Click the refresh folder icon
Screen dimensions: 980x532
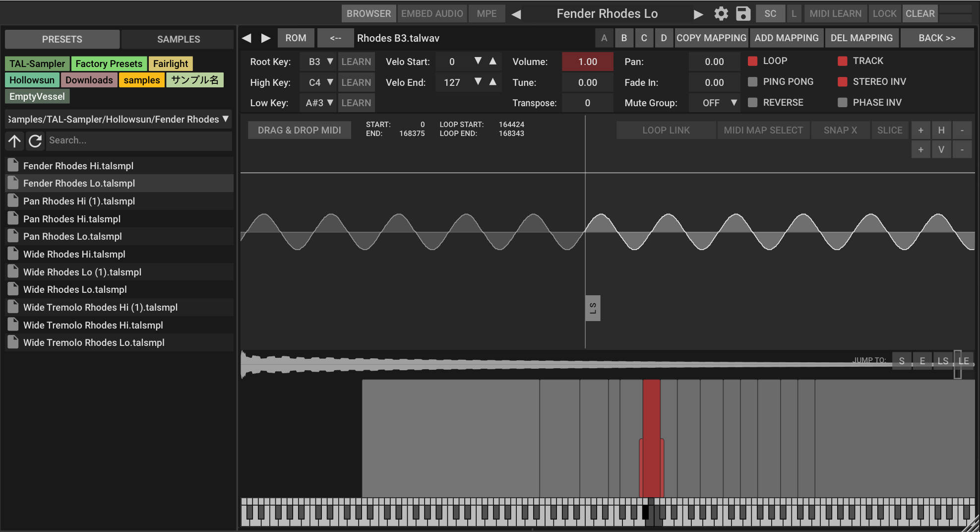[35, 141]
